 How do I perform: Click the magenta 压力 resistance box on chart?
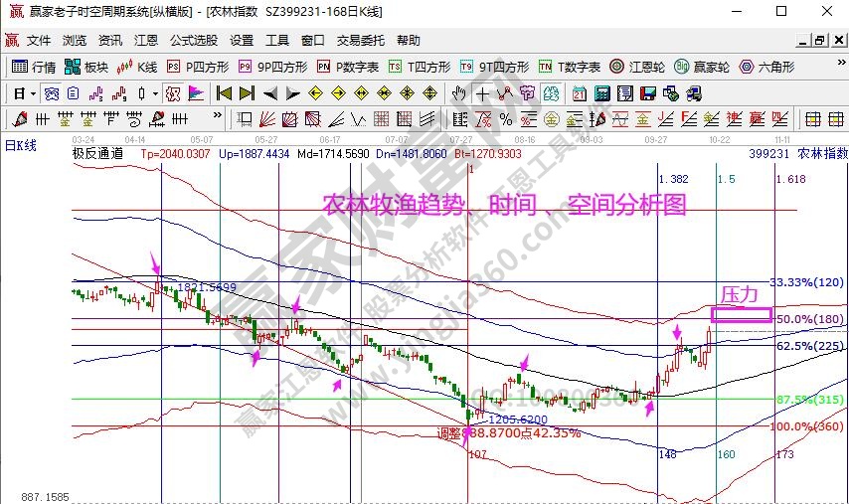pyautogui.click(x=742, y=314)
